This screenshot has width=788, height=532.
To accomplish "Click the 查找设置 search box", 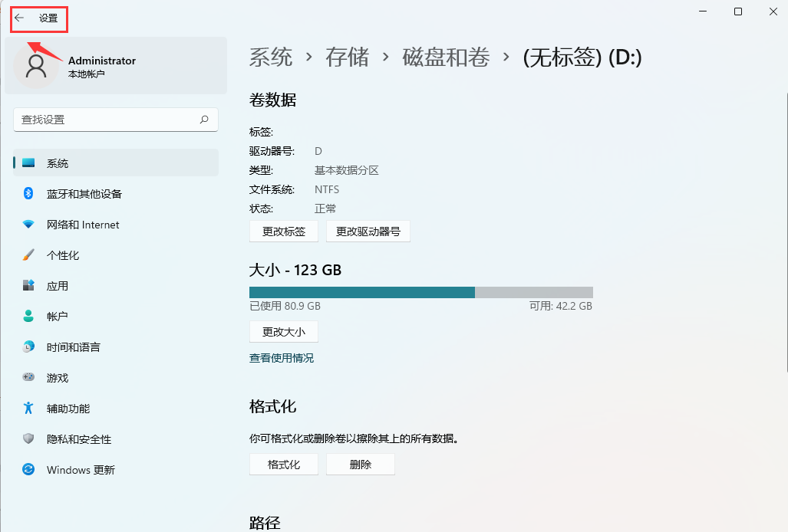I will coord(115,120).
